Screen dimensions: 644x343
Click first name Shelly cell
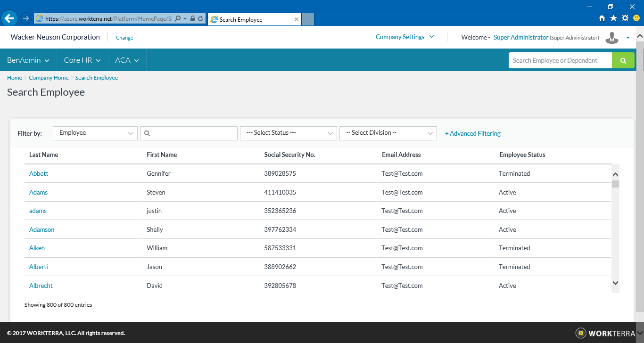[155, 229]
